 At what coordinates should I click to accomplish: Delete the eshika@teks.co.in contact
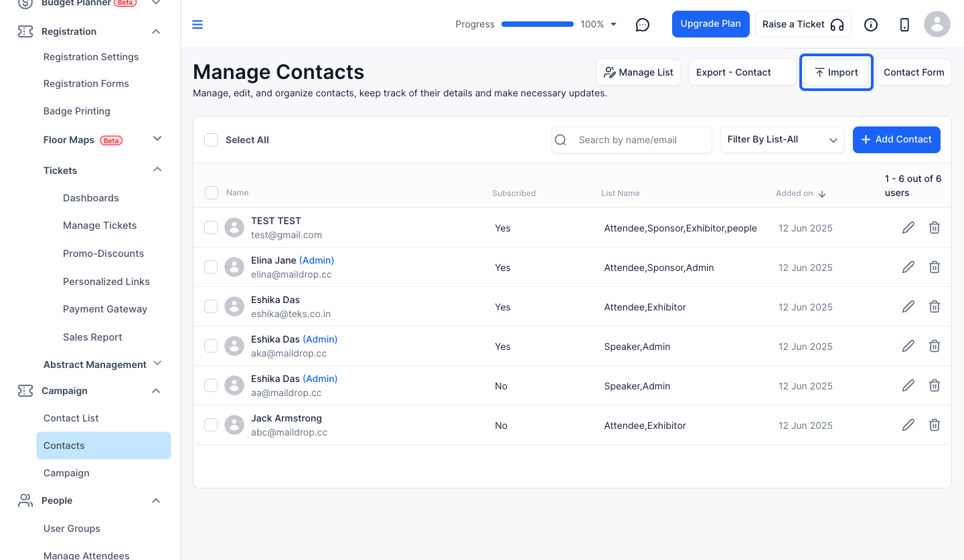(x=935, y=306)
